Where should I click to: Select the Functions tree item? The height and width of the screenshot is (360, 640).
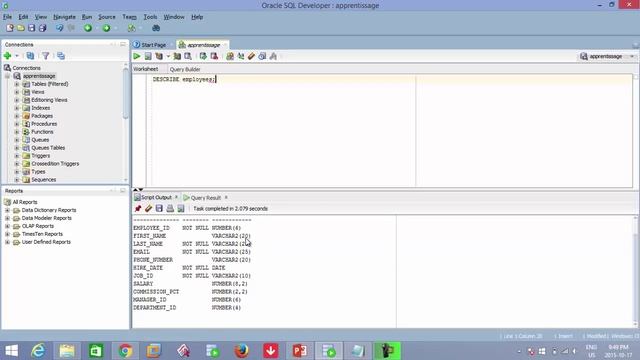[42, 132]
